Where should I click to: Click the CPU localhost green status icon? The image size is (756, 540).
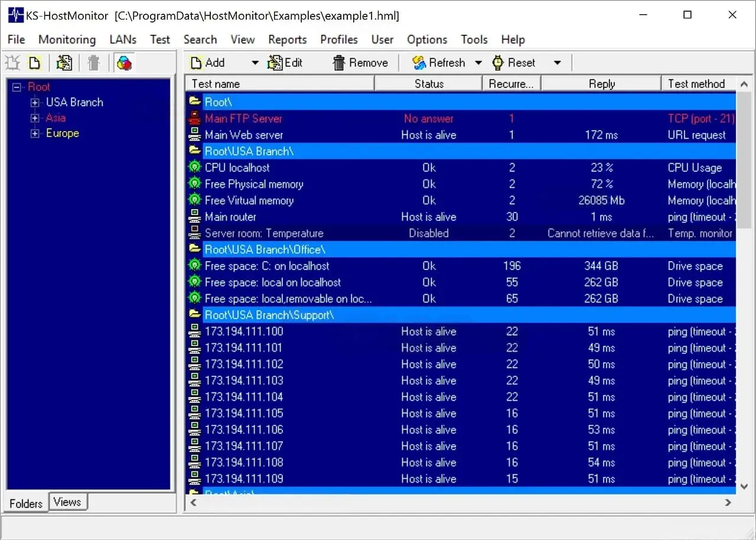click(x=194, y=167)
